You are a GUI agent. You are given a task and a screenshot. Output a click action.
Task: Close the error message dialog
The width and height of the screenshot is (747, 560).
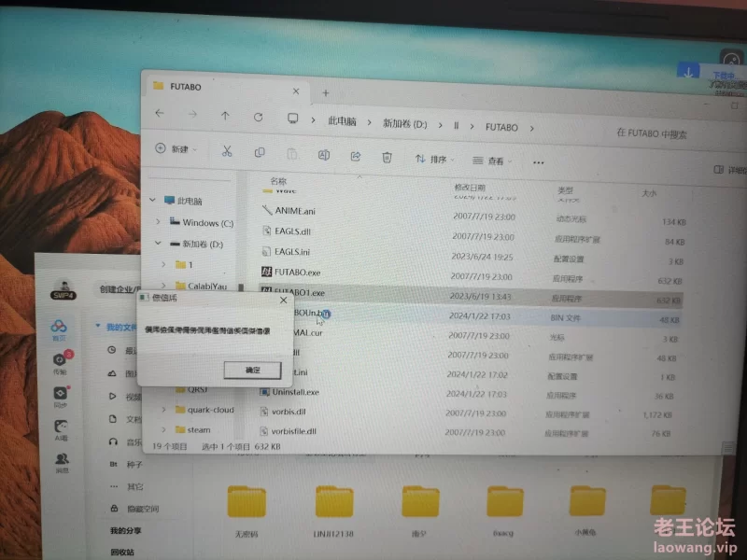point(284,300)
